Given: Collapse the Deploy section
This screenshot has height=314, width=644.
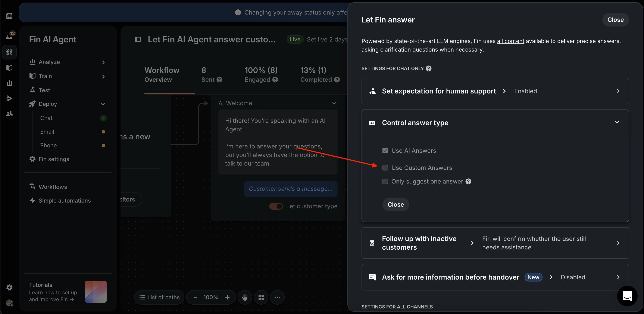Looking at the screenshot, I should [x=103, y=104].
